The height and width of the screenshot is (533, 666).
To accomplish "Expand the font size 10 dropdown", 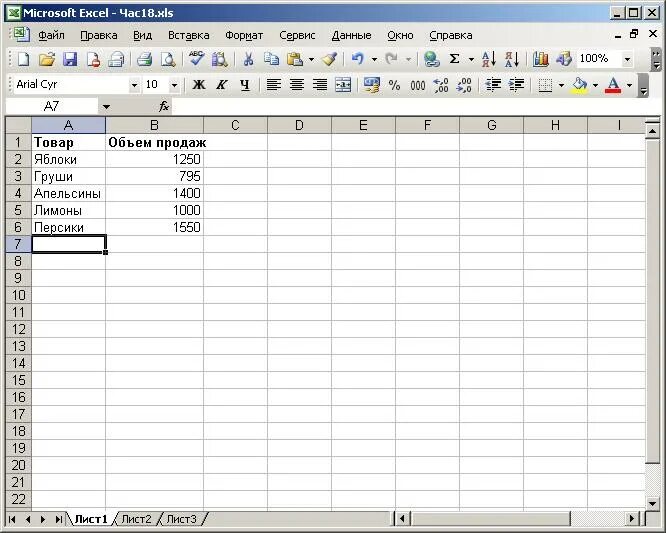I will point(174,85).
